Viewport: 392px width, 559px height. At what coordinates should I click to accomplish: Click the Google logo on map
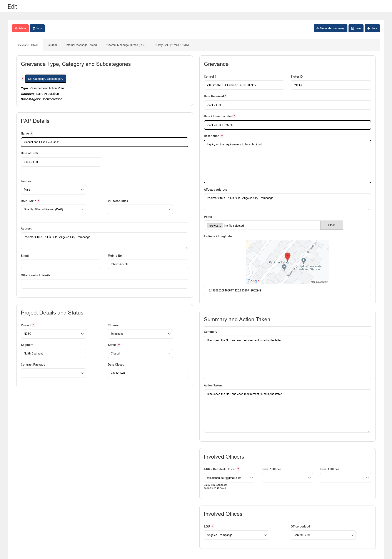(253, 281)
